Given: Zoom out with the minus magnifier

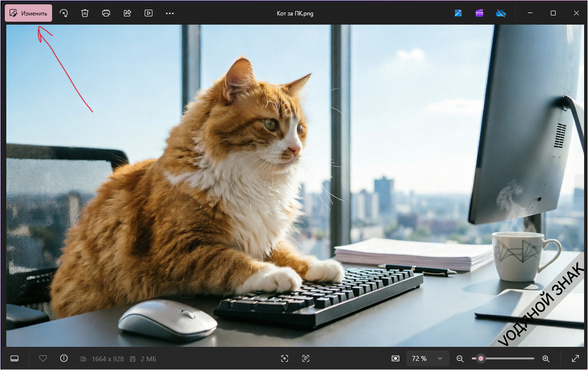Looking at the screenshot, I should tap(460, 359).
